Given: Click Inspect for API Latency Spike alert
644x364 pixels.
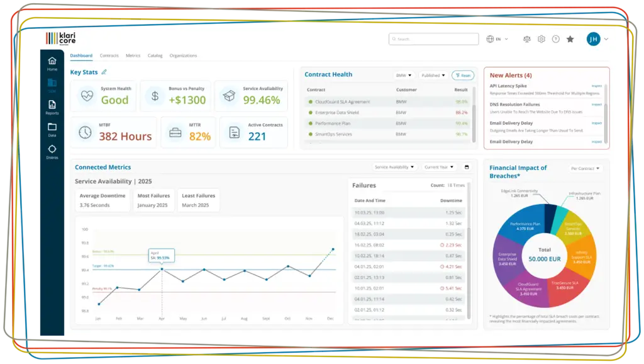Looking at the screenshot, I should click(x=597, y=86).
